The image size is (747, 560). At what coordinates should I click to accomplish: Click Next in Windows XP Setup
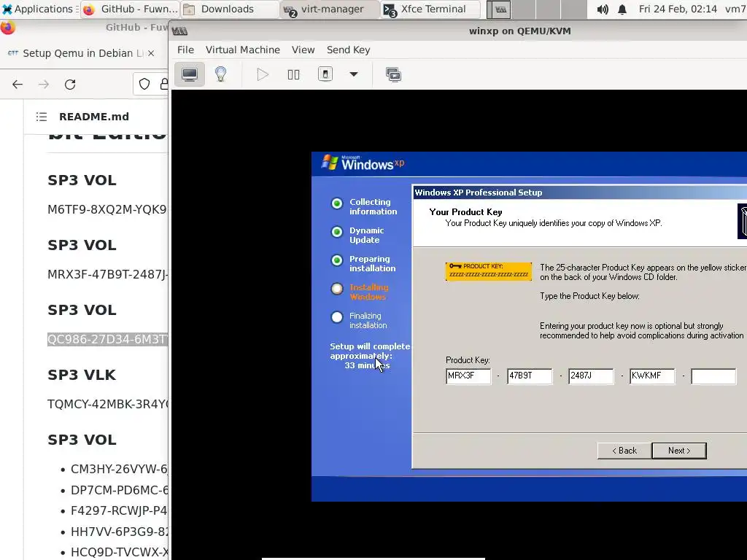679,451
